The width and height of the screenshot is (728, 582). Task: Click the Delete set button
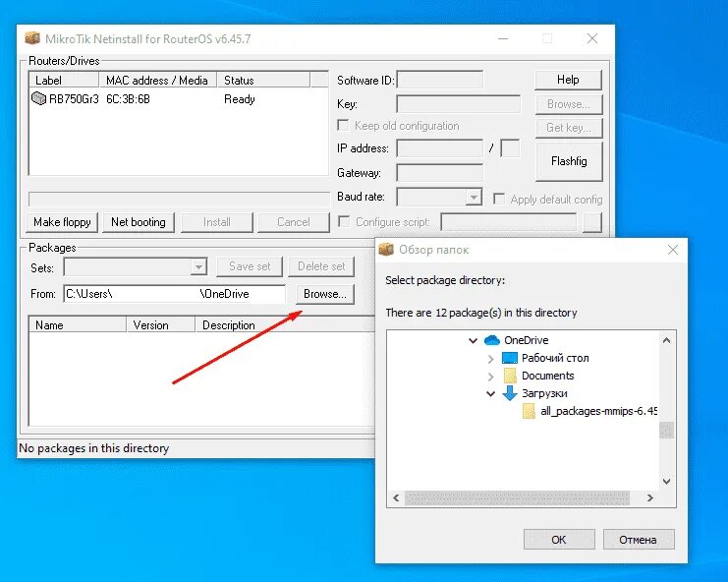tap(321, 266)
